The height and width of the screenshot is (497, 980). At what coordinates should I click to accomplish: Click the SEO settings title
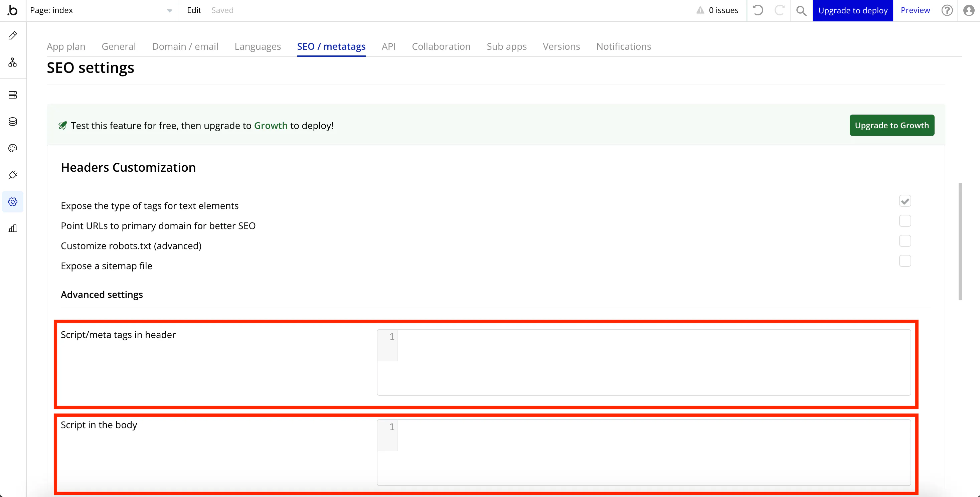coord(90,68)
